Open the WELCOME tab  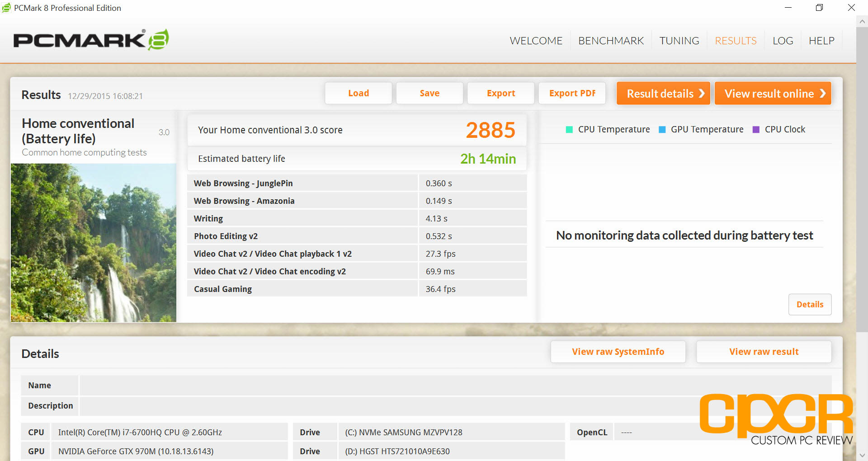pos(536,41)
